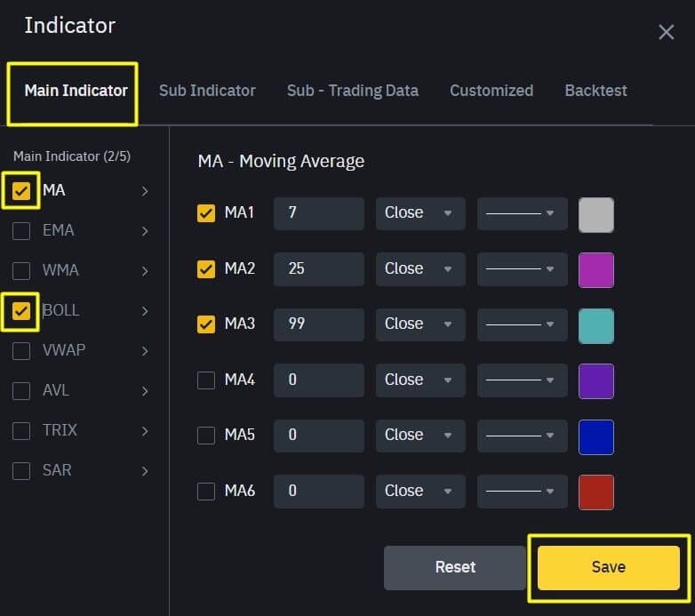Screen dimensions: 695x616
Task: Enable the WMA indicator checkbox
Action: (x=20, y=271)
